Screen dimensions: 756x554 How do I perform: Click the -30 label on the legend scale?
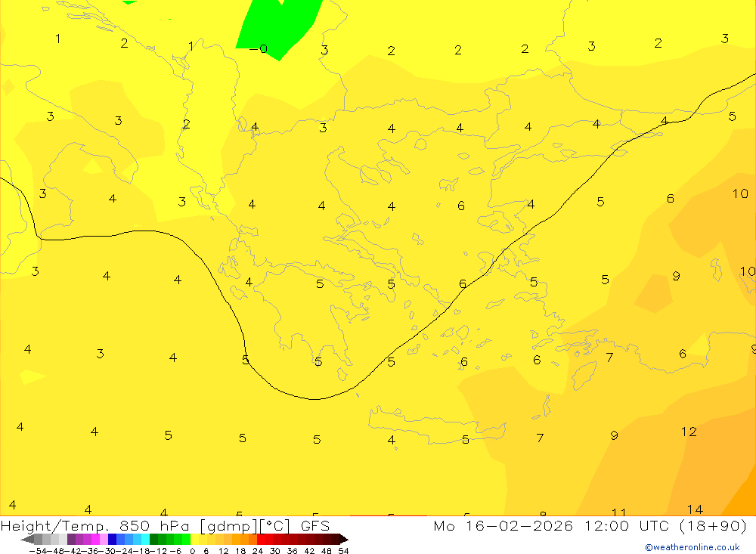tap(109, 551)
